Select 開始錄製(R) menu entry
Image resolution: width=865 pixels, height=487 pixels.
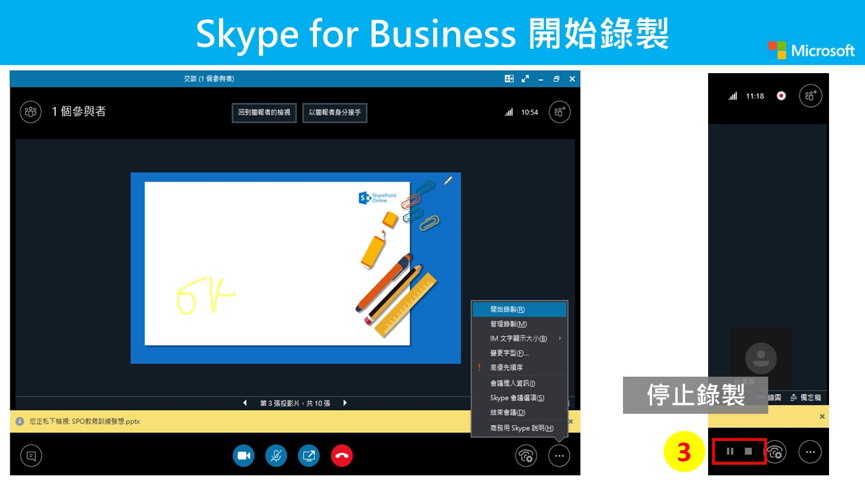click(519, 309)
